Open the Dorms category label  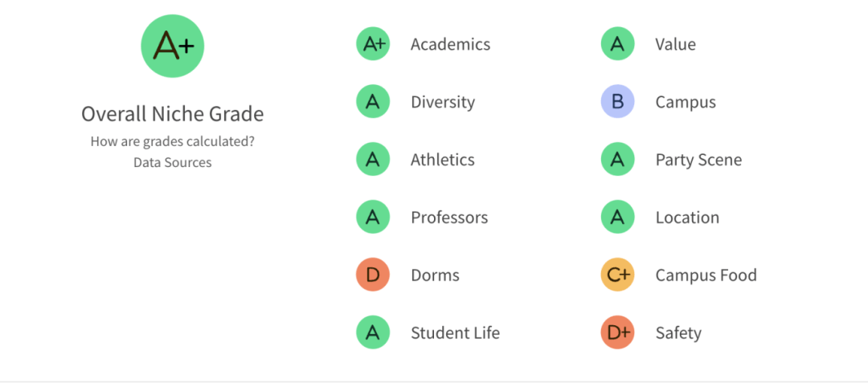(435, 275)
